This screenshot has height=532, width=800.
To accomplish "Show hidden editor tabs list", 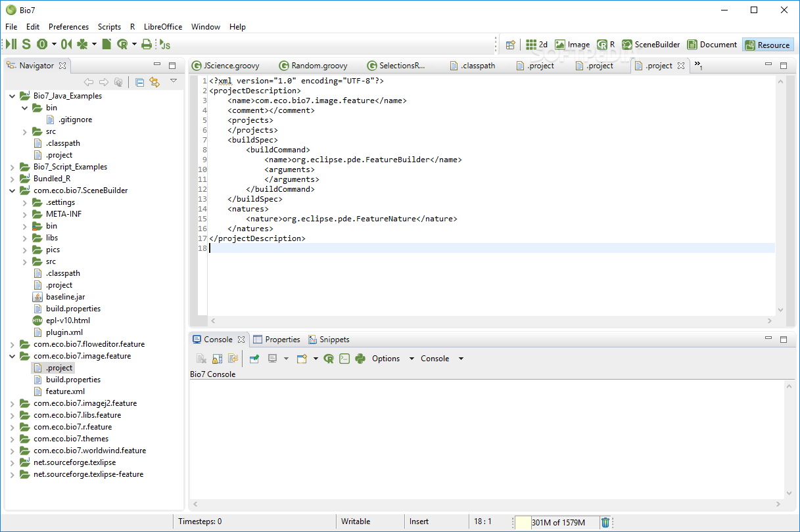I will click(x=698, y=66).
